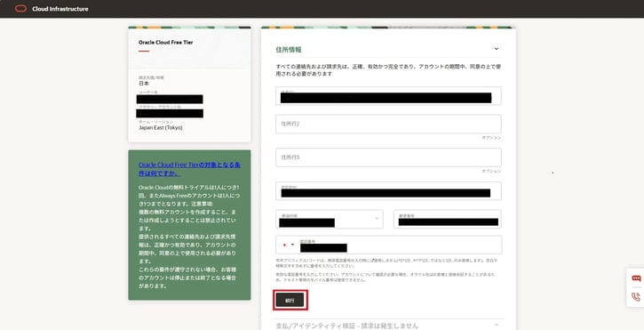Click the 支払/アイデンティティ検証 section heading
This screenshot has width=644, height=330.
347,326
